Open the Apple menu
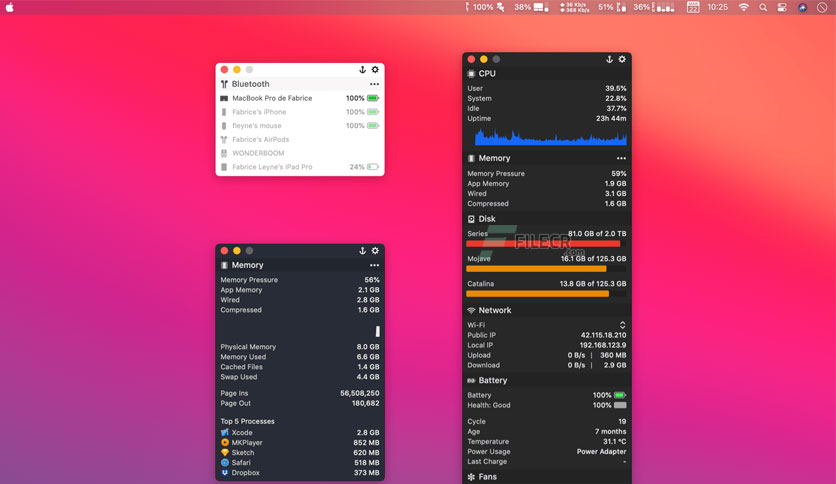The image size is (836, 484). 10,7
